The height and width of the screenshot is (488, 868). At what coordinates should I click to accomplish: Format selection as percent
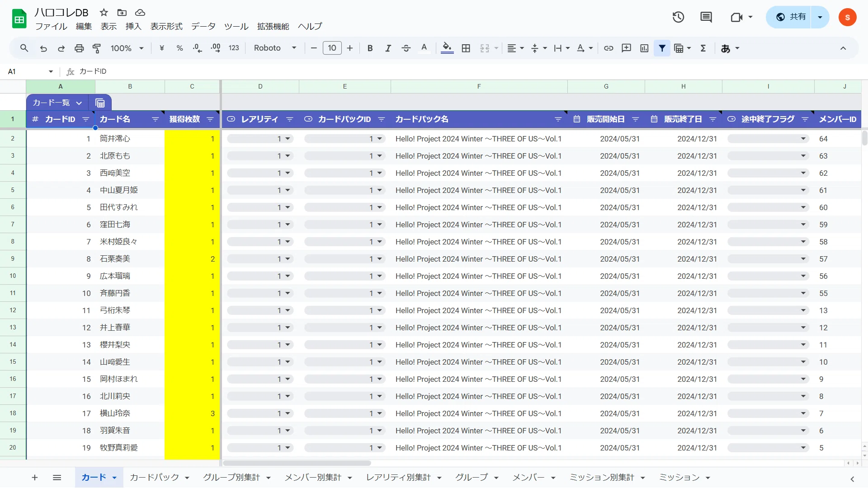[179, 48]
